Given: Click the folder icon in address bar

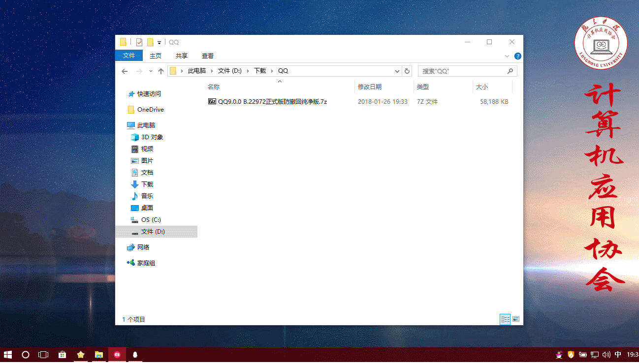Looking at the screenshot, I should point(173,71).
